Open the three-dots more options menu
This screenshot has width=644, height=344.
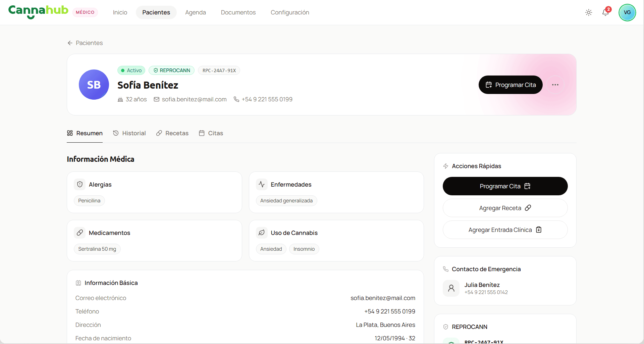555,85
